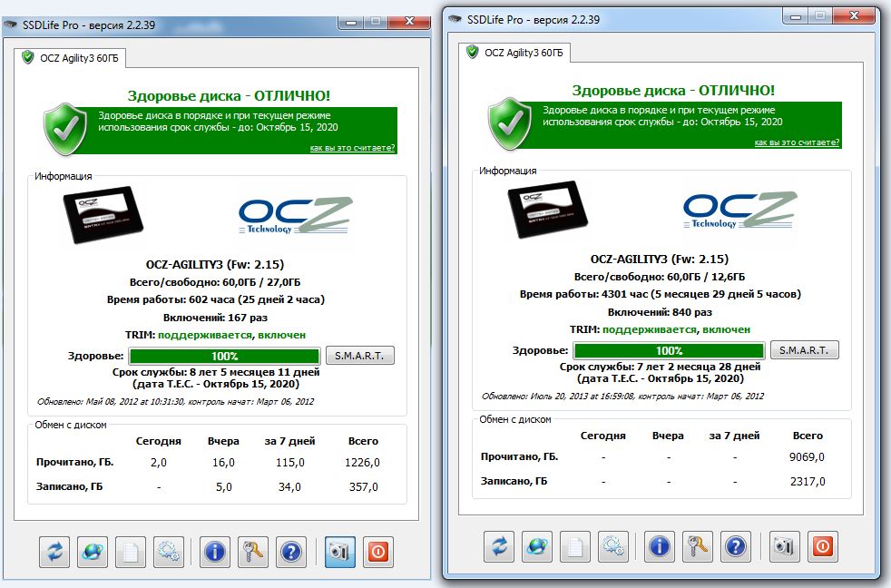Open the help question mark icon in right window

pyautogui.click(x=735, y=546)
